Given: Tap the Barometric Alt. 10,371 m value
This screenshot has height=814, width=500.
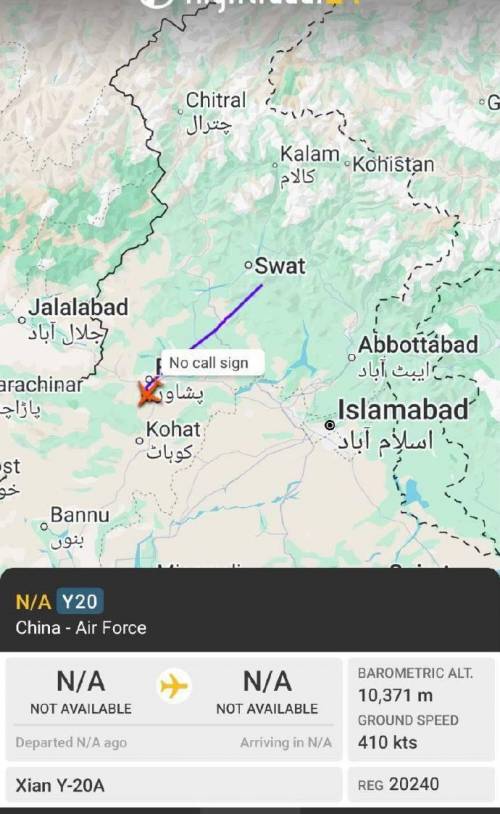Looking at the screenshot, I should [396, 695].
